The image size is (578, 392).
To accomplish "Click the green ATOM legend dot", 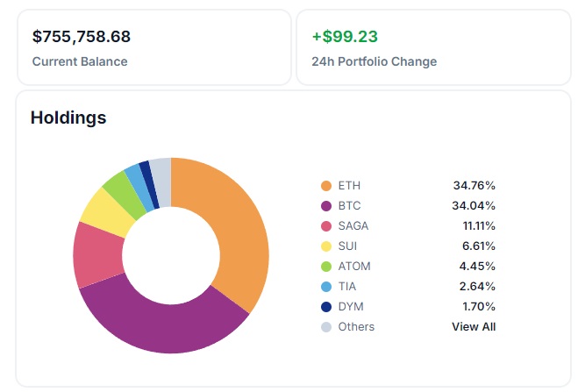I will (x=326, y=267).
